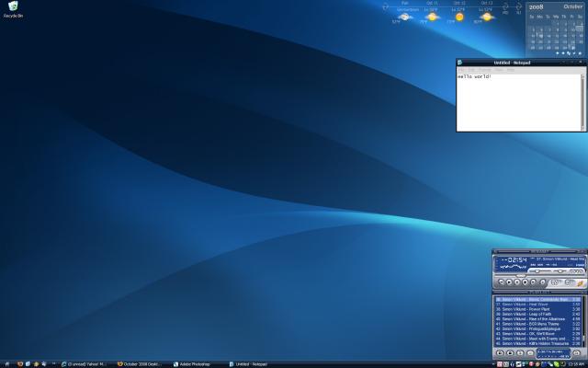Click Notepad vertical scrollbar
Image resolution: width=588 pixels, height=368 pixels.
[583, 102]
